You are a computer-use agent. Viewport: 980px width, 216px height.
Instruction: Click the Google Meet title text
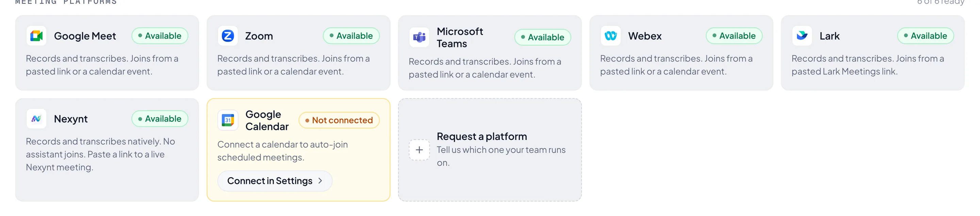tap(85, 36)
